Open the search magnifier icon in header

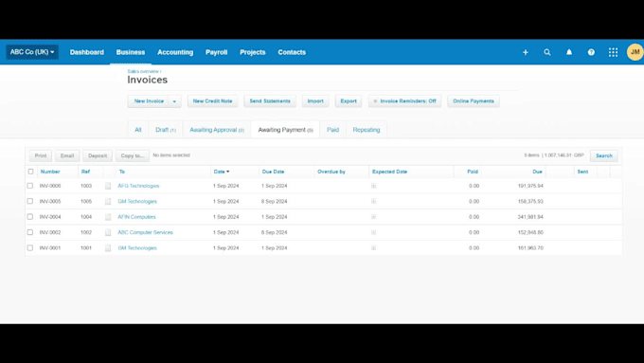click(x=547, y=52)
